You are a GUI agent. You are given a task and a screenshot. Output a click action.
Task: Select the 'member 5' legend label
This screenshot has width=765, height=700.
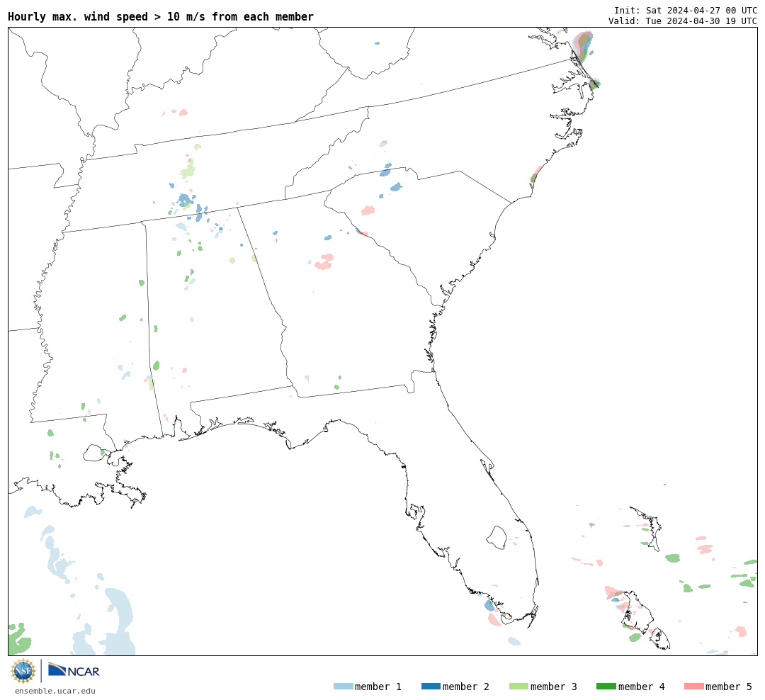[x=729, y=687]
